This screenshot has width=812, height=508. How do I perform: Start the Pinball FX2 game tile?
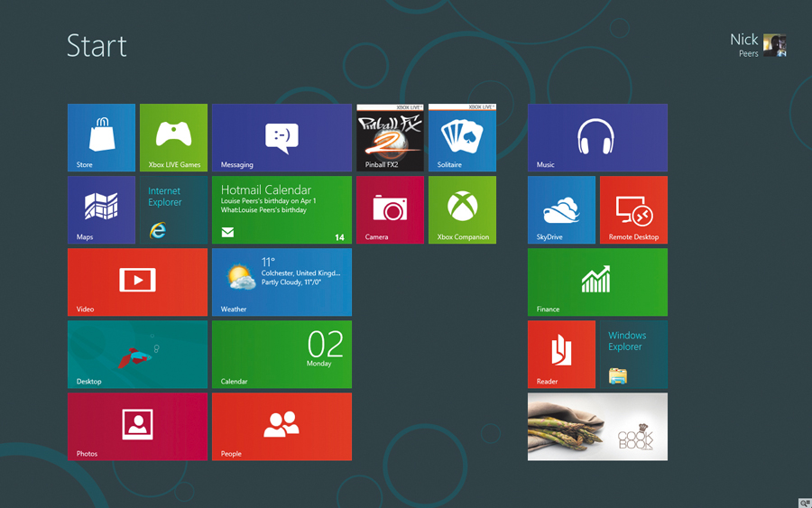point(390,138)
